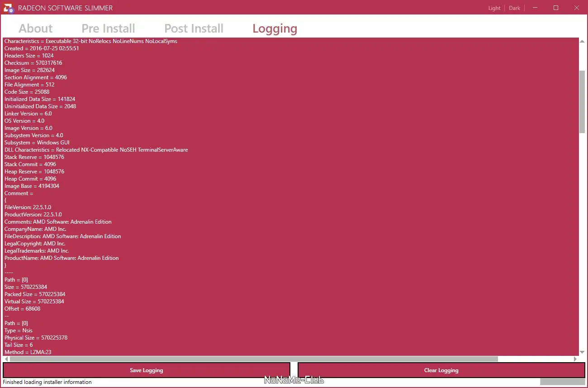The height and width of the screenshot is (388, 588).
Task: Click the horizontal scrollbar thumb
Action: 254,359
